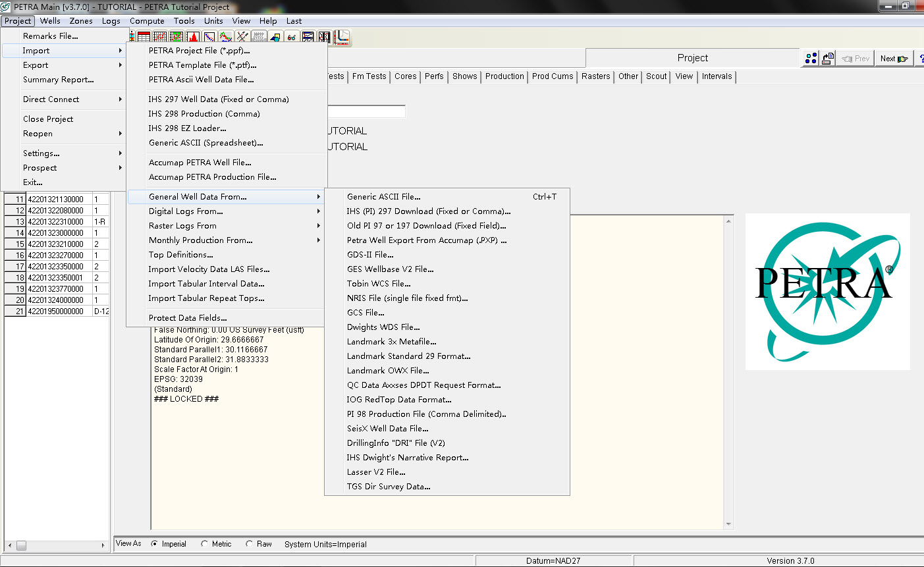Image resolution: width=924 pixels, height=567 pixels.
Task: Click the decline curve plot toolbar icon
Action: tap(209, 37)
